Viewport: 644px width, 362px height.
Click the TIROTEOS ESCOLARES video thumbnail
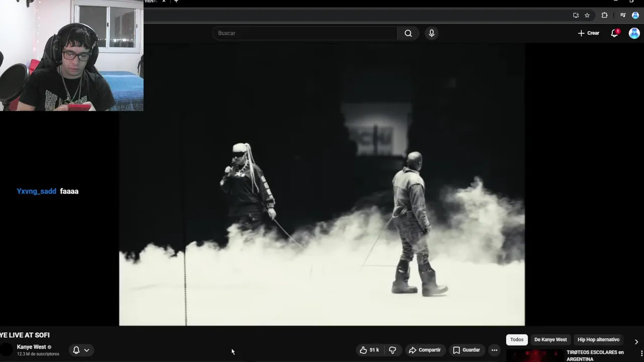pyautogui.click(x=535, y=355)
